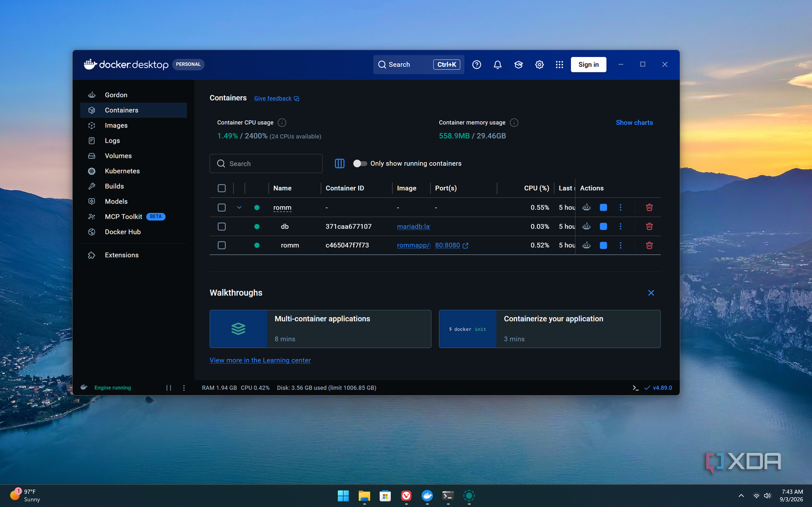Delete the romm compose stack
812x507 pixels.
point(649,208)
